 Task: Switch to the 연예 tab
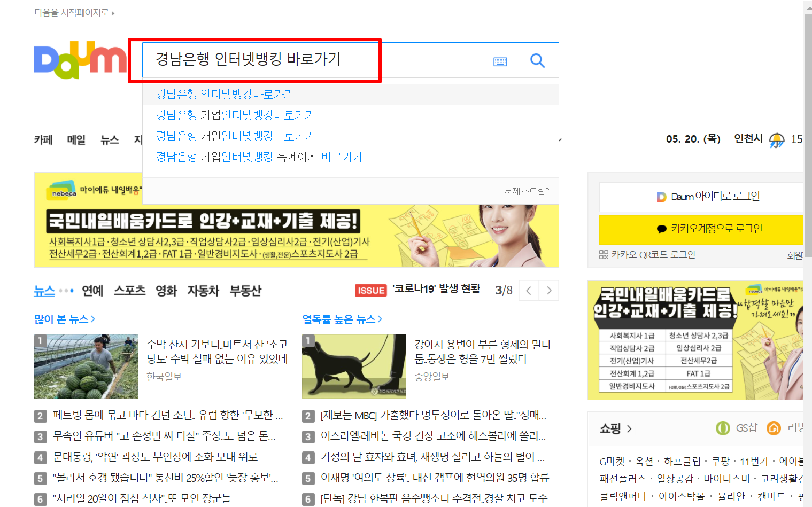point(92,291)
